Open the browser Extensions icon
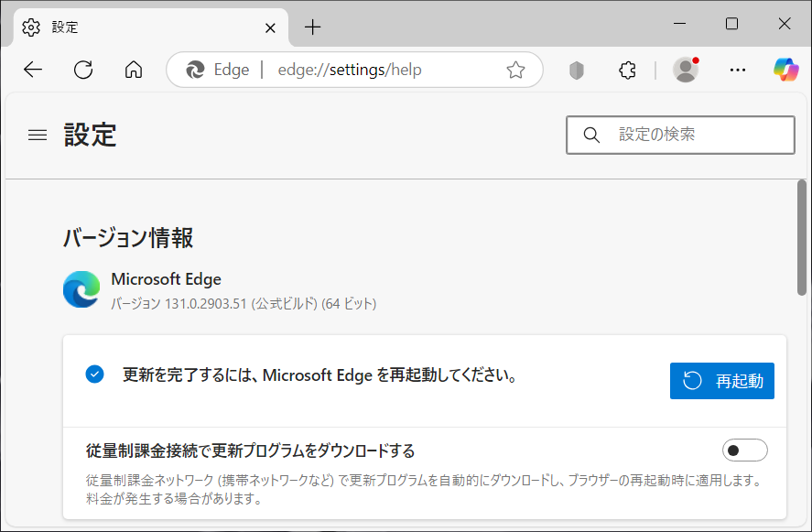The height and width of the screenshot is (532, 812). 627,70
